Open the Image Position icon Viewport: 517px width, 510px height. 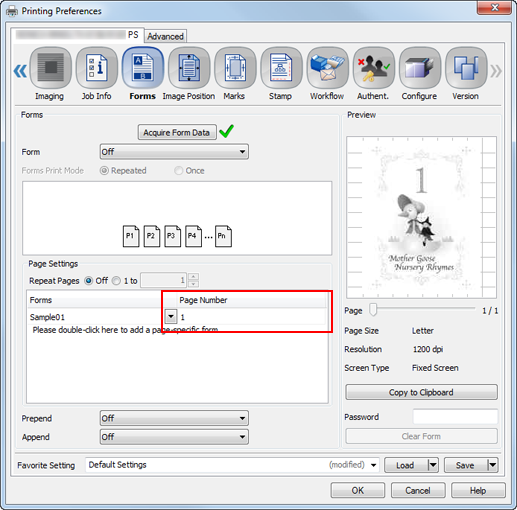(189, 68)
